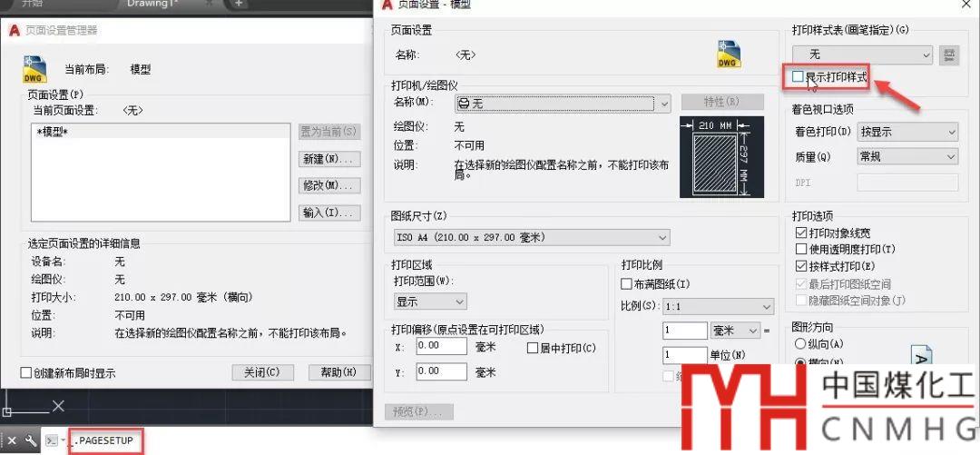This screenshot has height=455, width=980.
Task: Click the 单位(N) value field
Action: (x=685, y=355)
